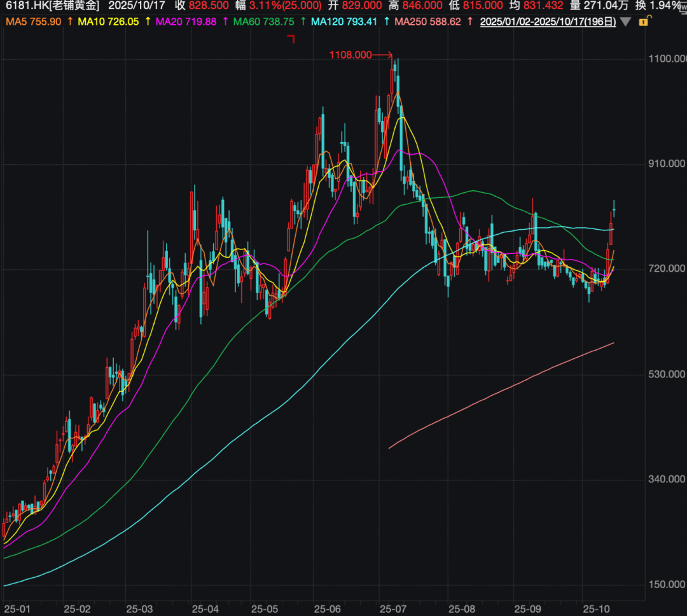Select the MA120 793.41 indicator label
Screen dimensions: 687x616
click(344, 22)
